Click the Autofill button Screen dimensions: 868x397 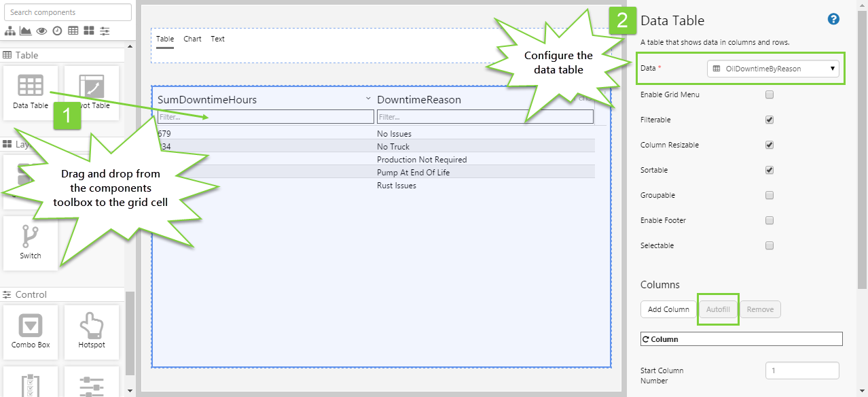[718, 309]
